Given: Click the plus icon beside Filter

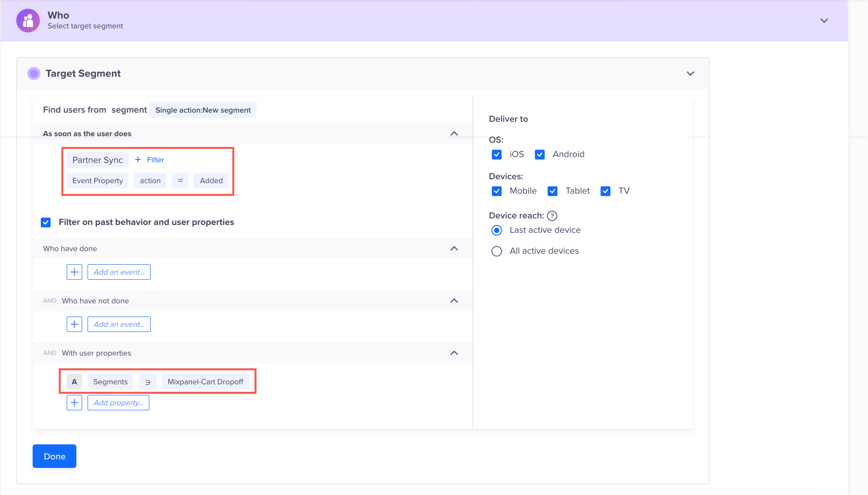Looking at the screenshot, I should point(138,160).
